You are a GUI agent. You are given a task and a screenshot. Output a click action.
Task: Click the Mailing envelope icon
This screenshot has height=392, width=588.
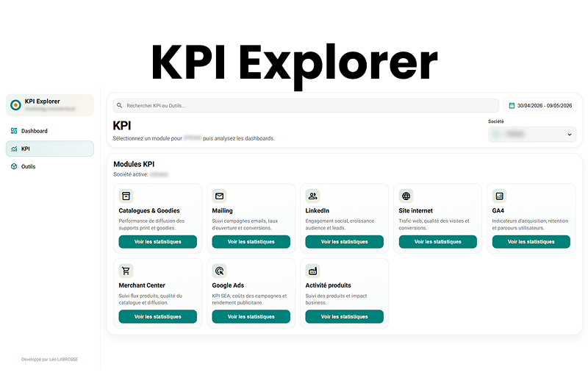pos(219,196)
